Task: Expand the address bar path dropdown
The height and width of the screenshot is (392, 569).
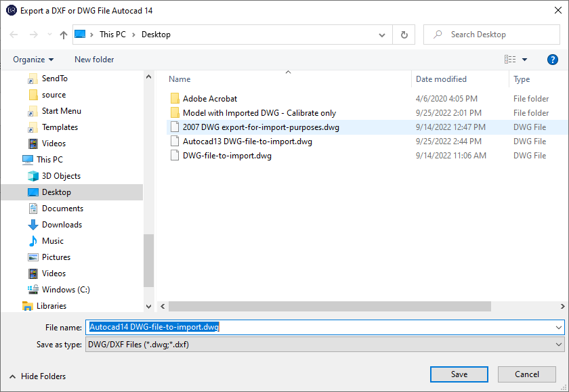Action: pos(383,35)
